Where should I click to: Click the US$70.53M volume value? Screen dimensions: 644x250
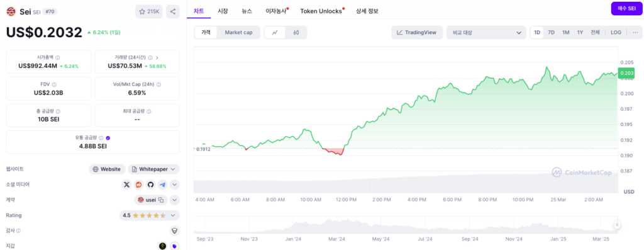(x=125, y=65)
